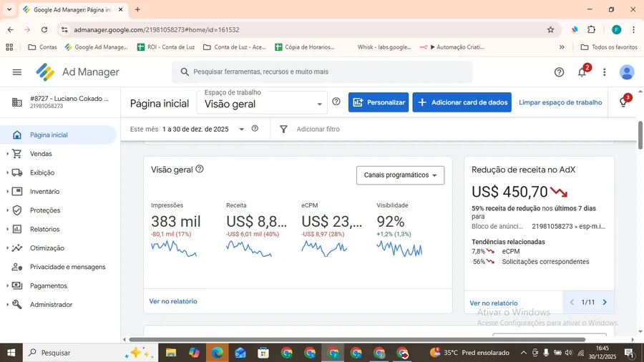Open the user account avatar
Image resolution: width=644 pixels, height=362 pixels.
627,72
